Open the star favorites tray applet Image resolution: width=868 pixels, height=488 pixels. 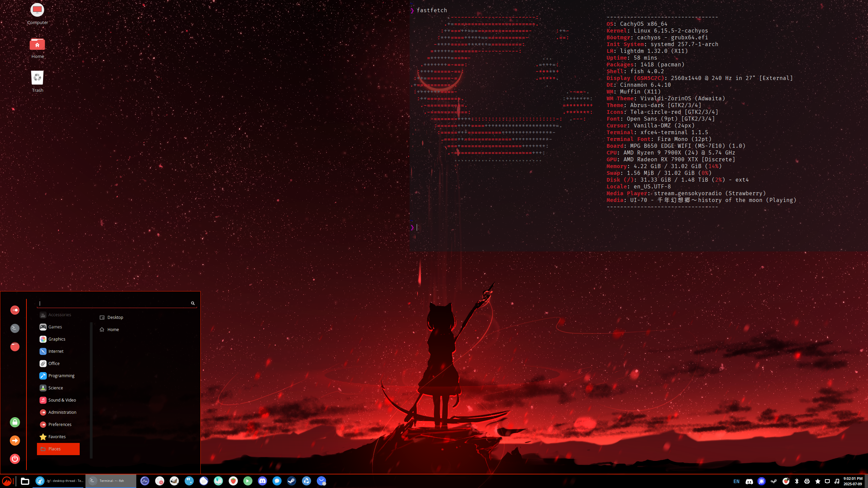click(x=818, y=481)
